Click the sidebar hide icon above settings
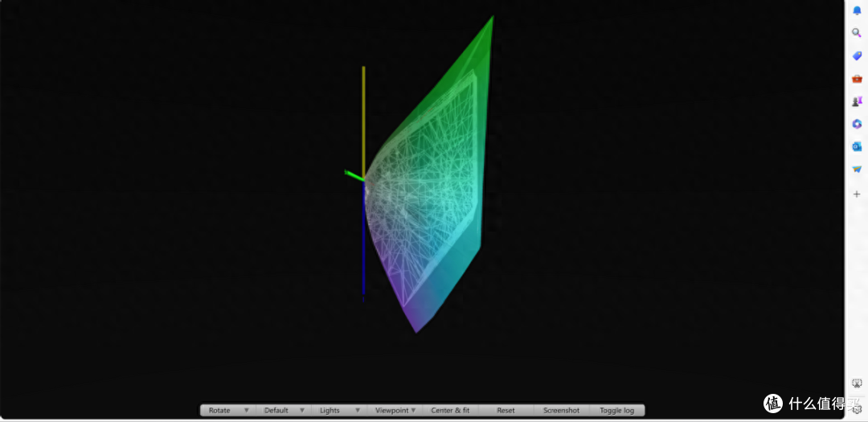Image resolution: width=868 pixels, height=422 pixels. click(x=857, y=383)
